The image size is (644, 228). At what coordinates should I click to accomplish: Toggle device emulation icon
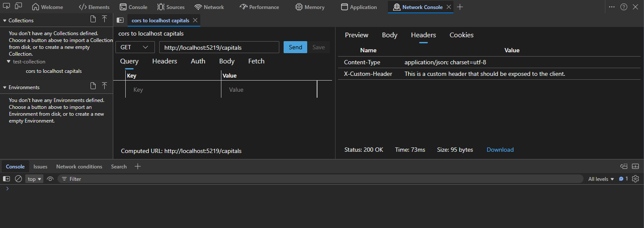tap(18, 6)
